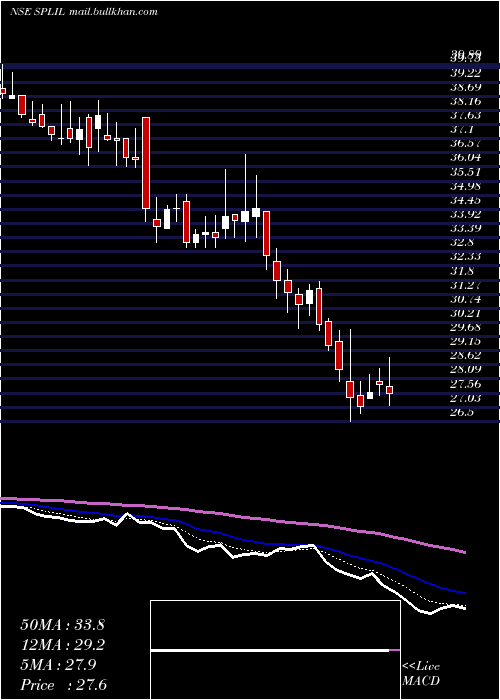Click the 34.98 price label

click(x=466, y=186)
